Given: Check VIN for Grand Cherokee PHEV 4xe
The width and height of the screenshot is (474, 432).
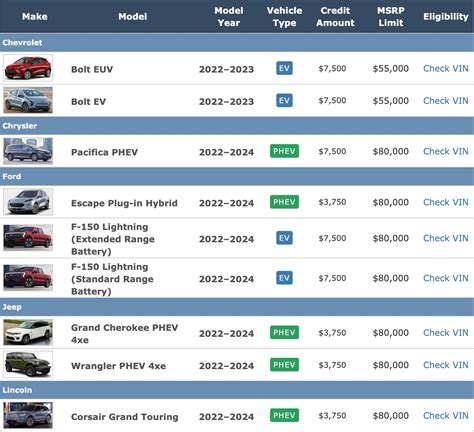Looking at the screenshot, I should pos(446,333).
